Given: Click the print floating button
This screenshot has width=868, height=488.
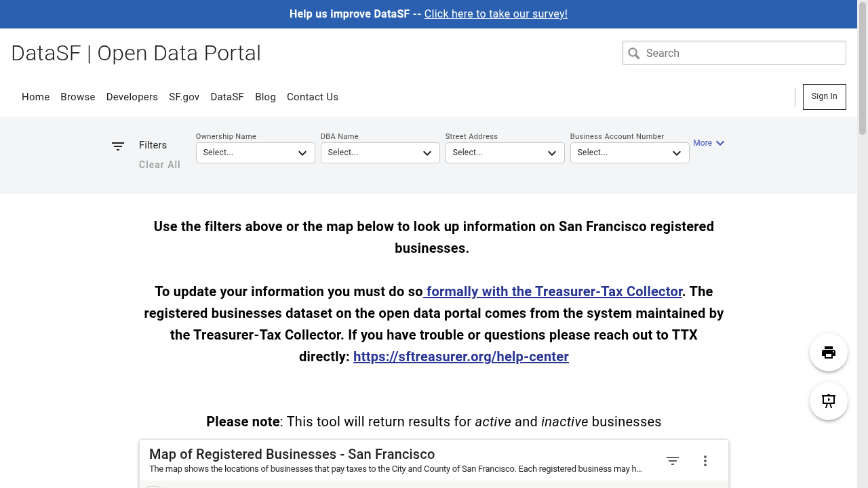Looking at the screenshot, I should coord(829,352).
